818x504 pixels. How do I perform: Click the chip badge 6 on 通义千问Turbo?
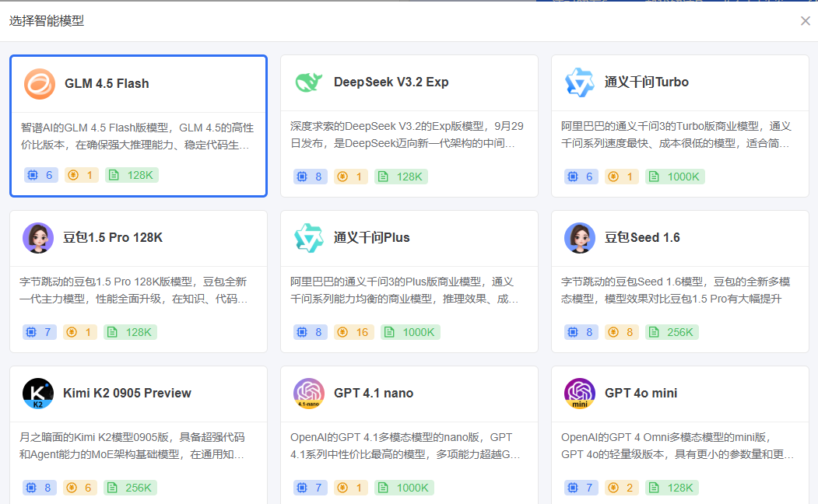point(581,177)
